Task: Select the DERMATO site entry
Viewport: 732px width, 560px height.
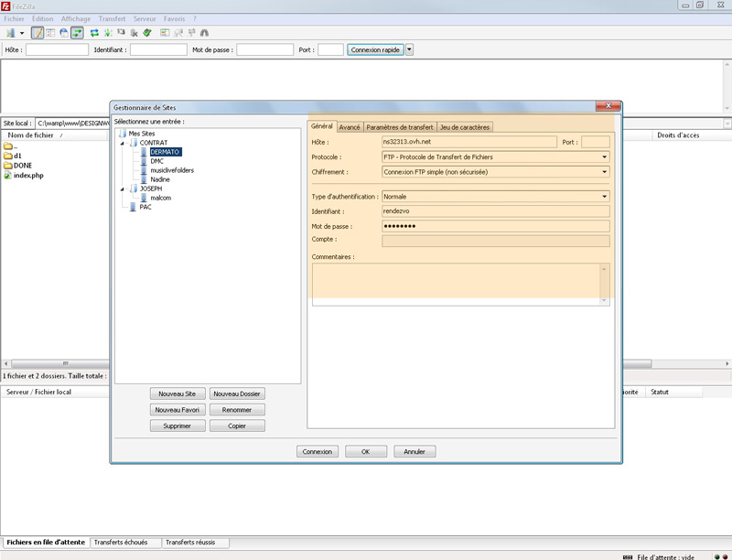Action: [x=165, y=152]
